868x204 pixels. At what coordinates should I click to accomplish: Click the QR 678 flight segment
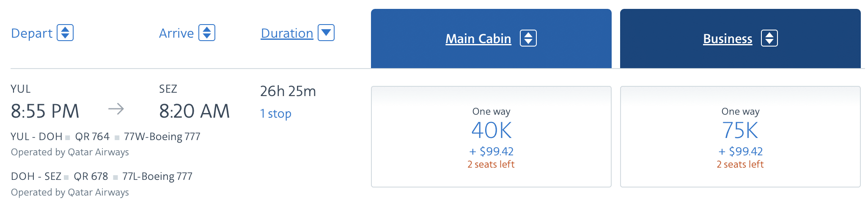click(91, 176)
